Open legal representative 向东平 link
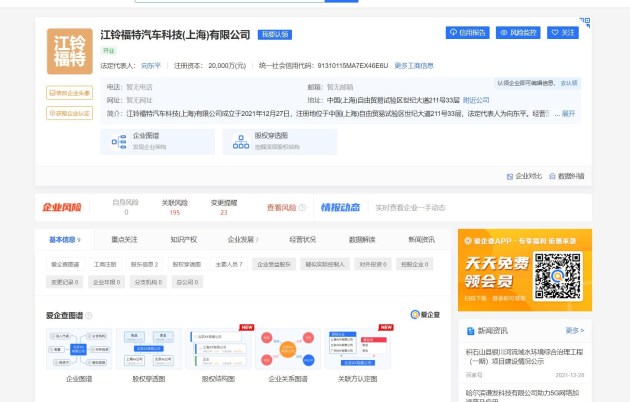 (151, 66)
